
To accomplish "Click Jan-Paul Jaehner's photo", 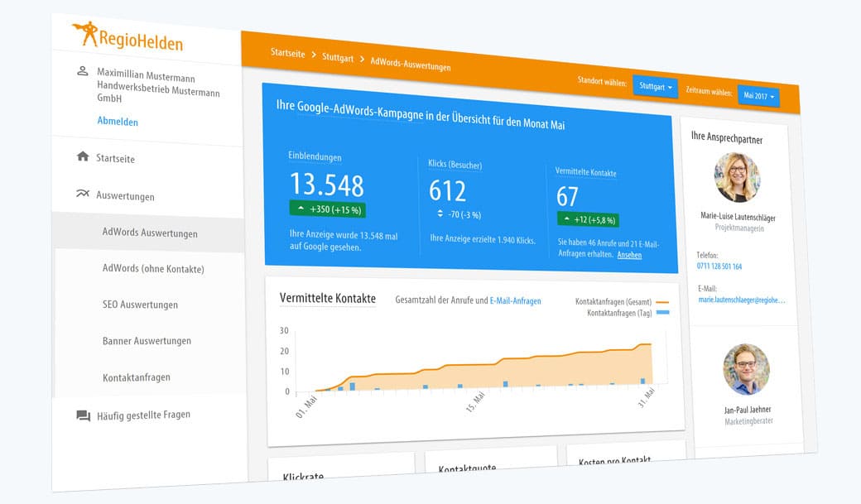I will point(746,369).
